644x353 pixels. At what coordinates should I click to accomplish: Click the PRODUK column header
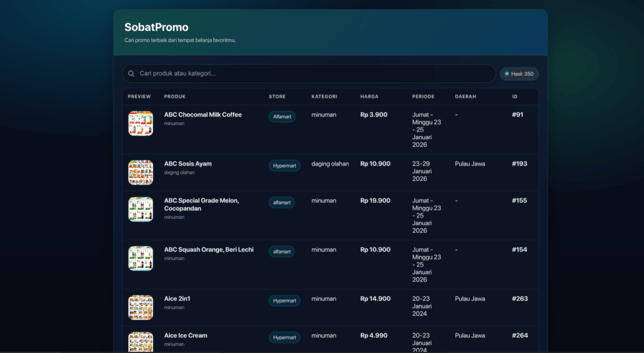[x=174, y=96]
